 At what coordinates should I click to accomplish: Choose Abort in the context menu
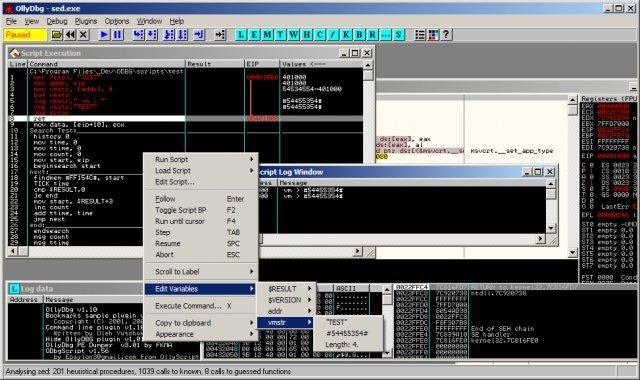(201, 255)
